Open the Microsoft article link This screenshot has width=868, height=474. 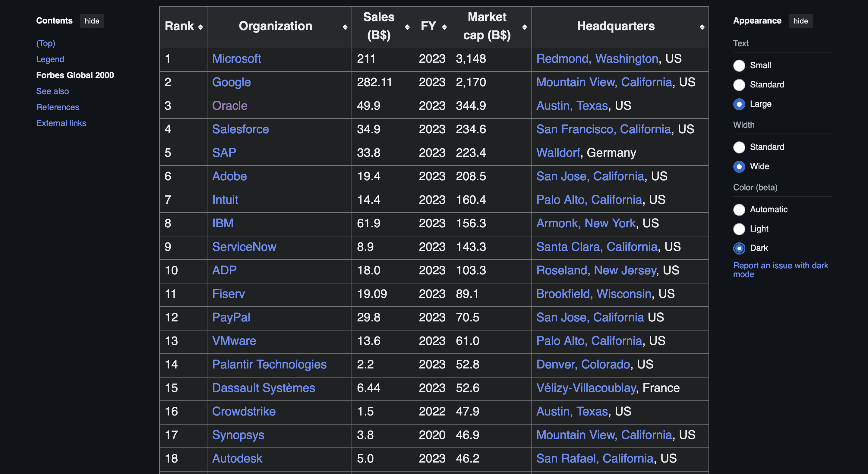tap(237, 59)
